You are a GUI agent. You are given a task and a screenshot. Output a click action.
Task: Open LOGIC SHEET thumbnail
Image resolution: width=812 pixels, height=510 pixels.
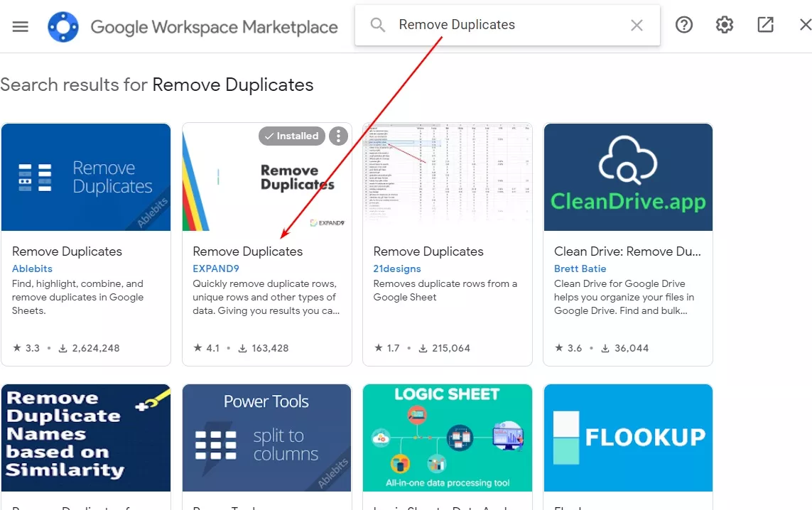[448, 438]
